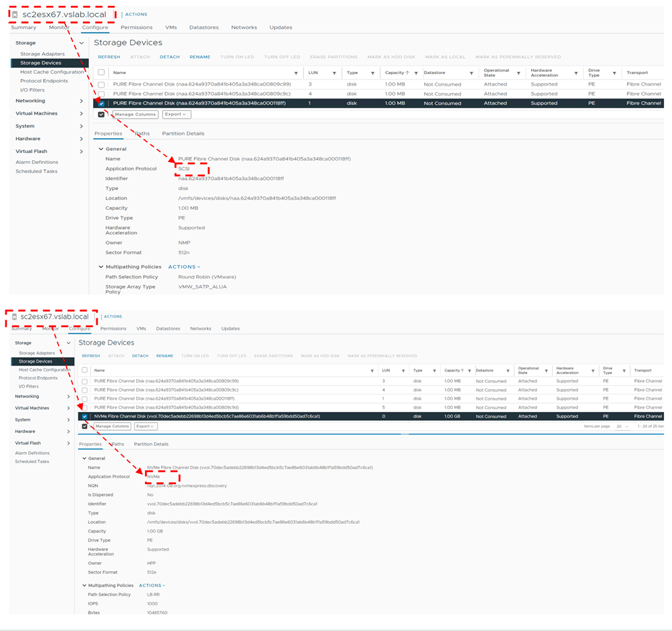Screen dimensions: 672x631
Task: Open Export dropdown, upper screenshot
Action: tap(176, 115)
